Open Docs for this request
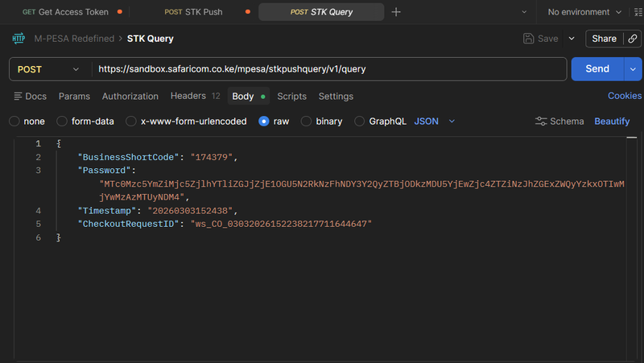The width and height of the screenshot is (644, 363). coord(31,96)
